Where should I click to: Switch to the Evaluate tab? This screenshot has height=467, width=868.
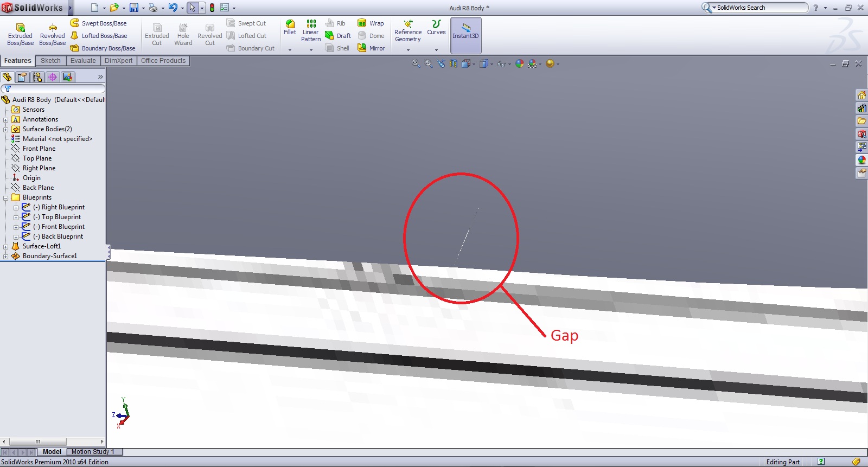coord(83,61)
